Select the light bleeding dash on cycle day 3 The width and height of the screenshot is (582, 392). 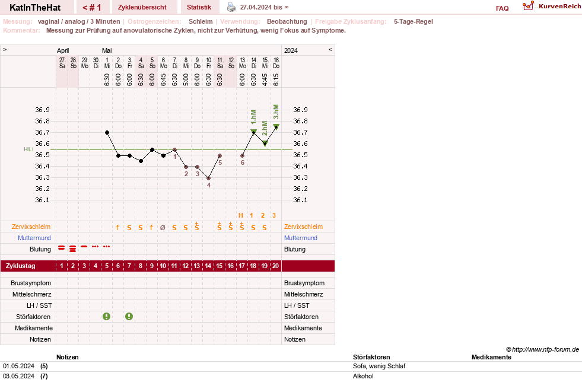point(84,246)
